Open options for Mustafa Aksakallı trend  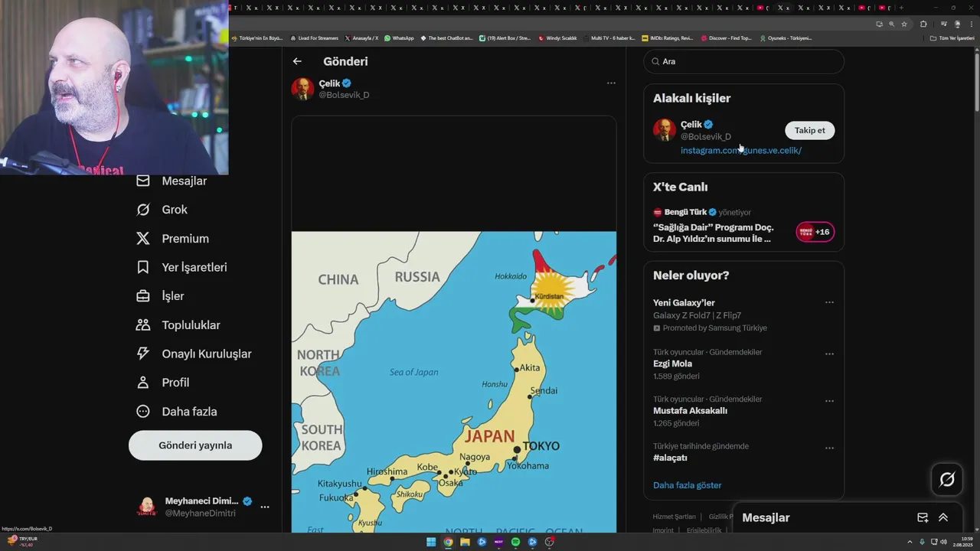point(829,401)
